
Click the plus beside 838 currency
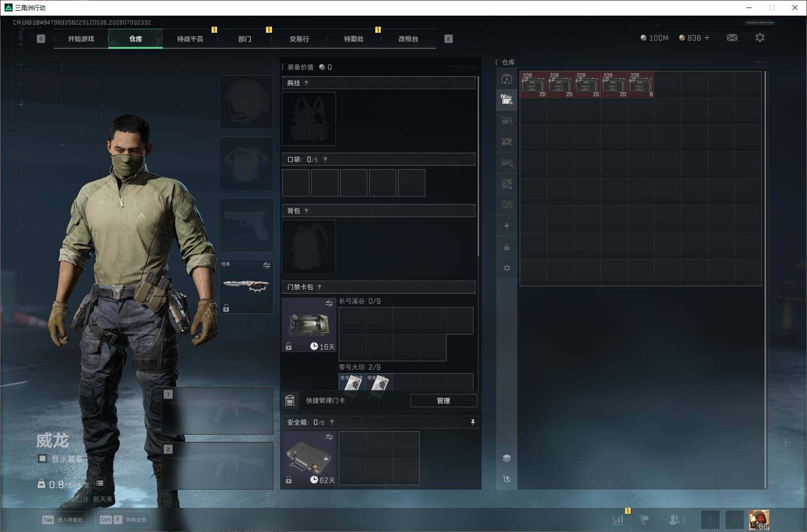tap(707, 38)
